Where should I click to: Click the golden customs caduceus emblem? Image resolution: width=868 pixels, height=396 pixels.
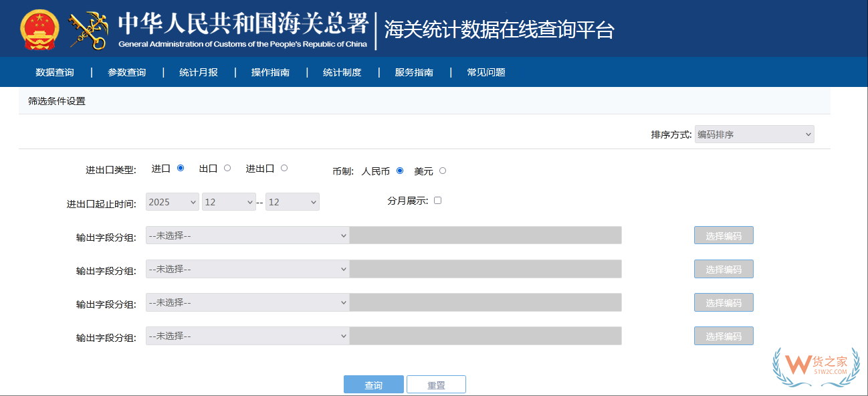pos(87,28)
